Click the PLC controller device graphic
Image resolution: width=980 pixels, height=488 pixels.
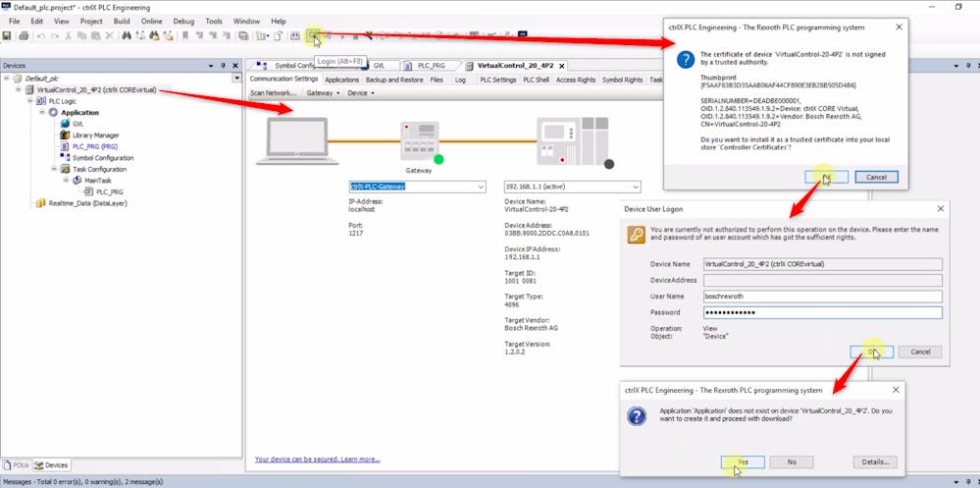click(x=572, y=141)
